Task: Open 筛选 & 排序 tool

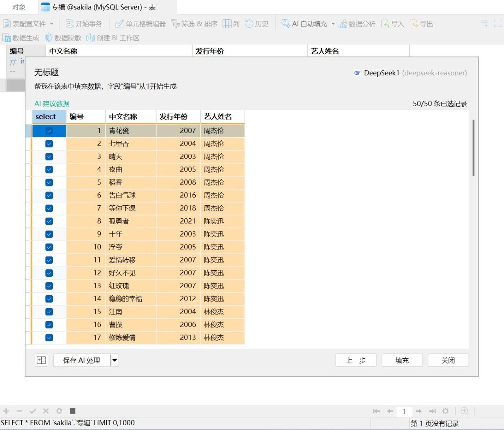Action: click(194, 24)
